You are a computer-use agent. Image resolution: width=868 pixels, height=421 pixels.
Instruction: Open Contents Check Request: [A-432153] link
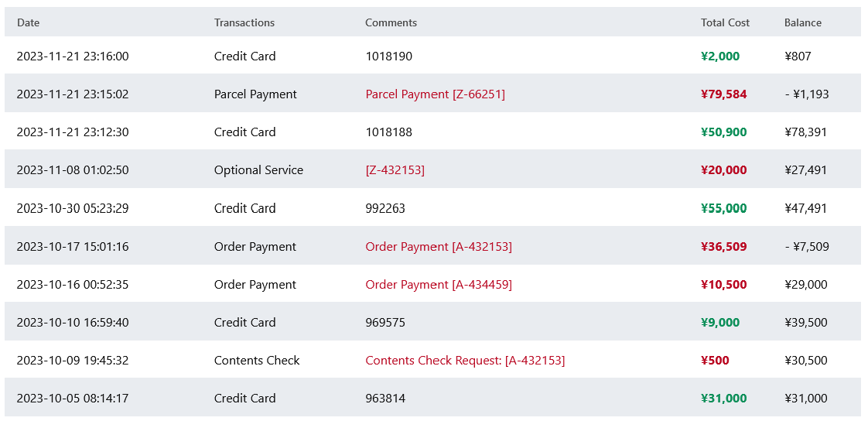tap(464, 361)
